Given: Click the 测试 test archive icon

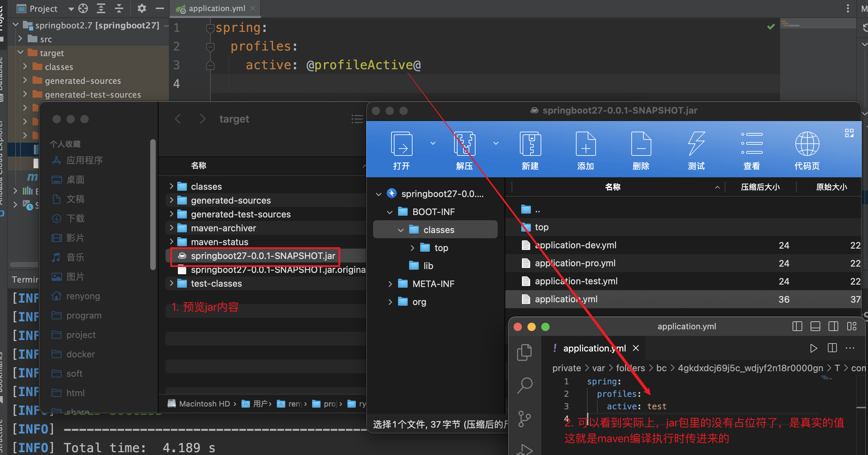Looking at the screenshot, I should click(x=696, y=144).
